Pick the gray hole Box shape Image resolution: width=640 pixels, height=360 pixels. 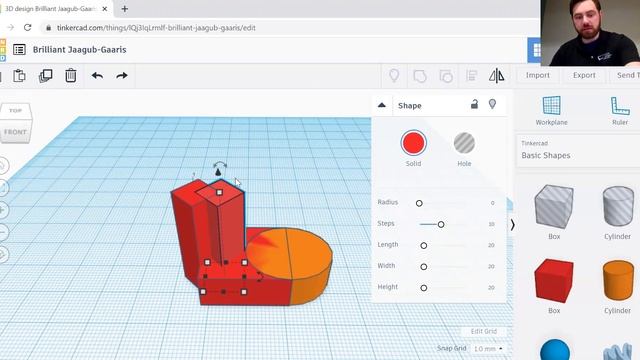[554, 207]
